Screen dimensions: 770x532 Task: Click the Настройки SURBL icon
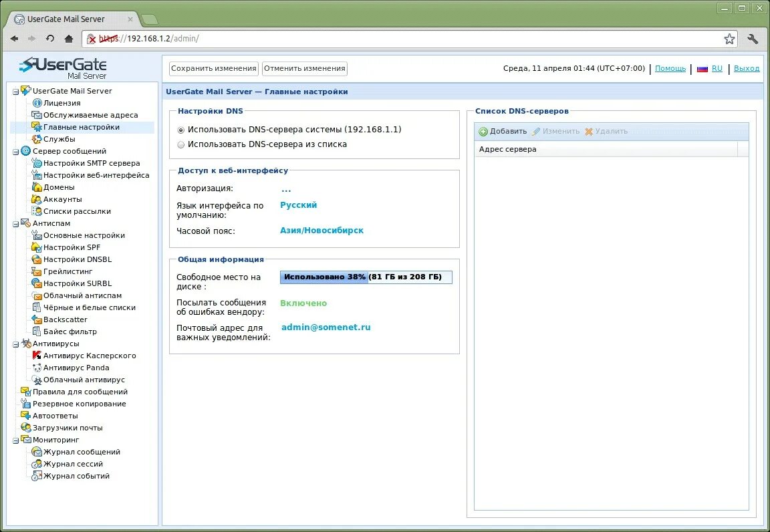point(37,283)
